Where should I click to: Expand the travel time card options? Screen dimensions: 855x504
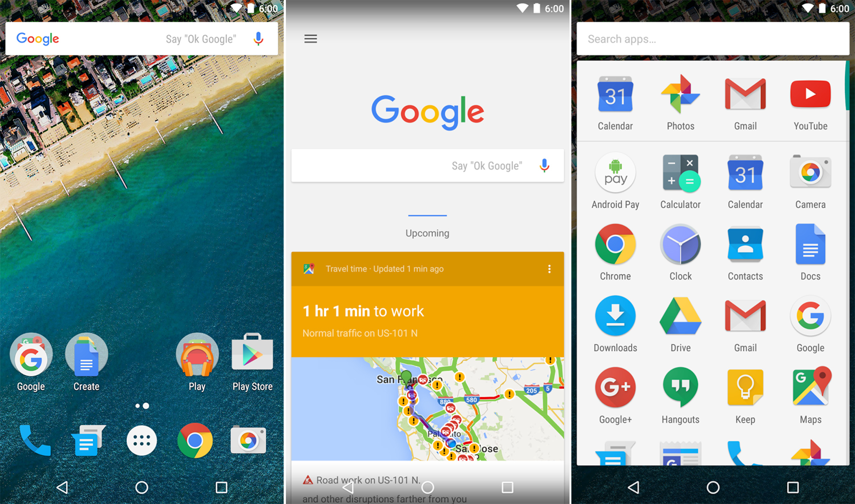click(x=550, y=269)
